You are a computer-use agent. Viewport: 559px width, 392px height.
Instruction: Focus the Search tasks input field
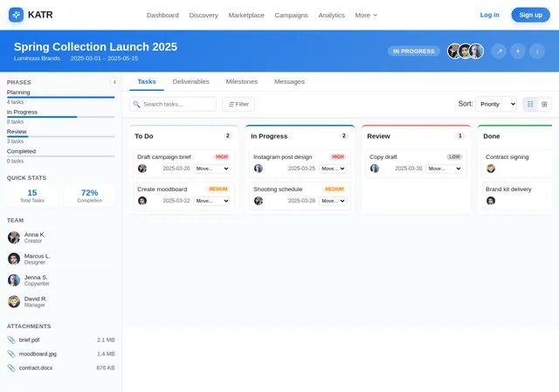tap(173, 104)
